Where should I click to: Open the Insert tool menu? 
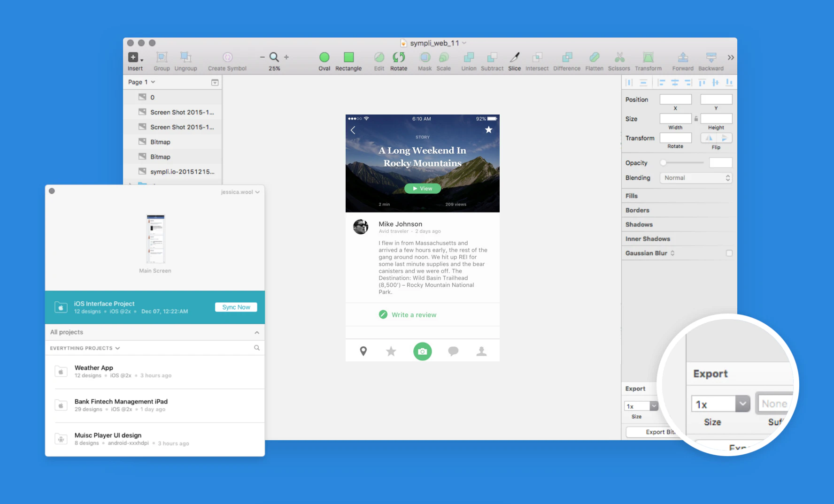[136, 57]
